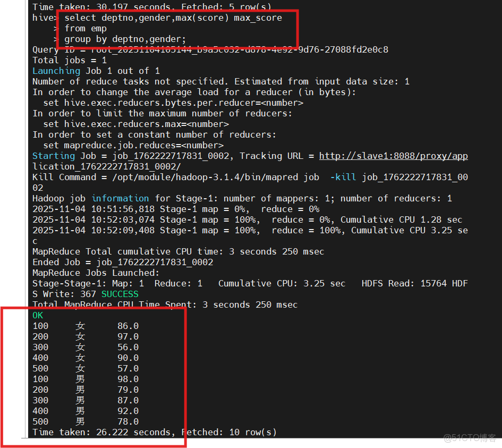Viewport: 502px width, 448px height.
Task: Click the green SUCCESS status text
Action: [120, 294]
